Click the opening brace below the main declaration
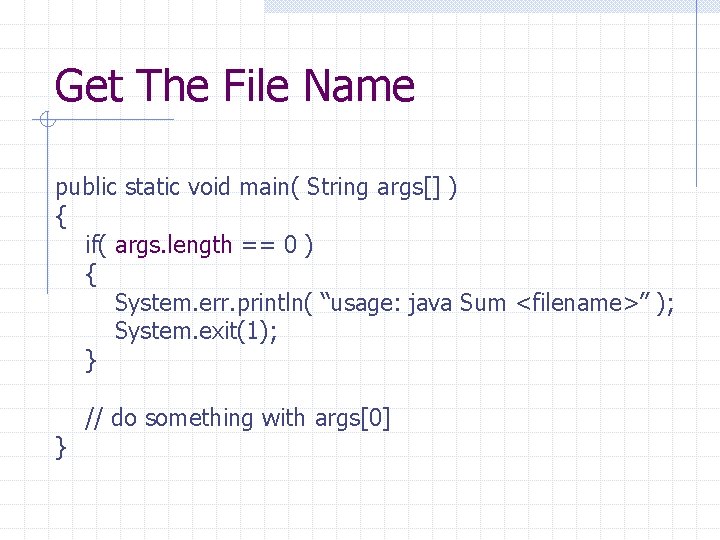 (x=61, y=216)
